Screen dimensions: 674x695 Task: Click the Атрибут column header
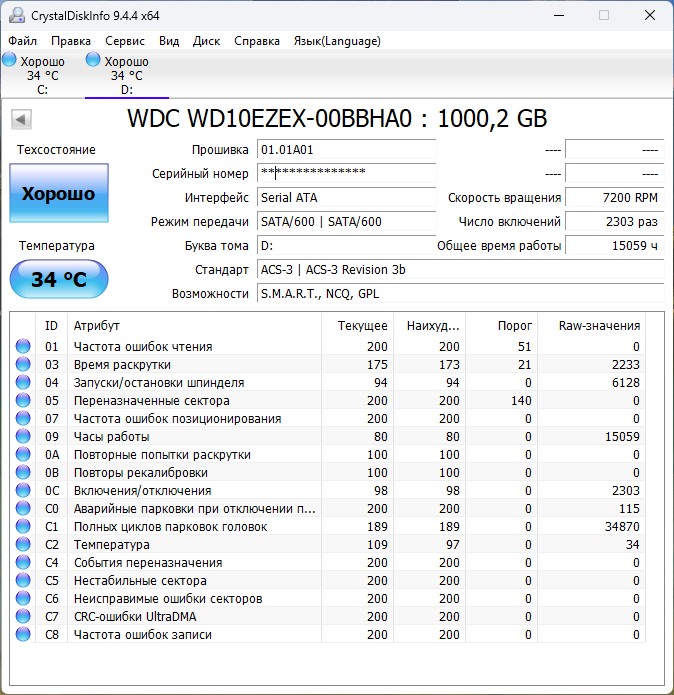pyautogui.click(x=195, y=325)
